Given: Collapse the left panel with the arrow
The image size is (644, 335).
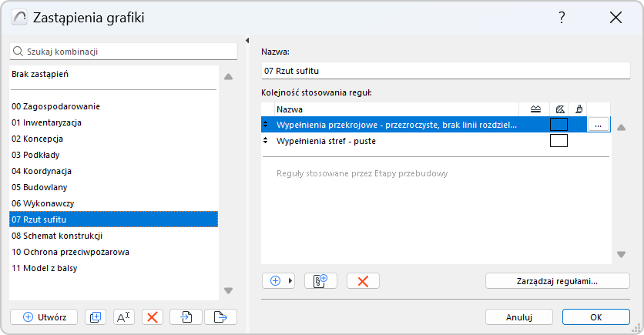Looking at the screenshot, I should [247, 41].
